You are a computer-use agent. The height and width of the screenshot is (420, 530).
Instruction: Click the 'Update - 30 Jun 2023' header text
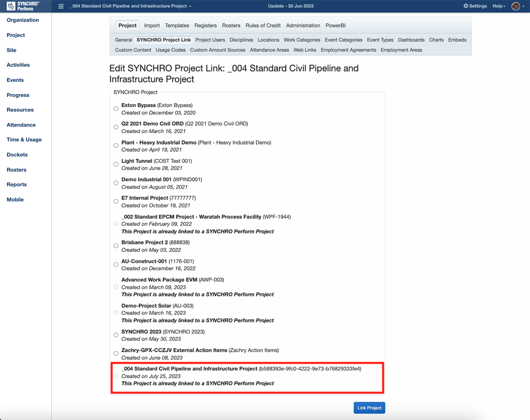click(291, 6)
